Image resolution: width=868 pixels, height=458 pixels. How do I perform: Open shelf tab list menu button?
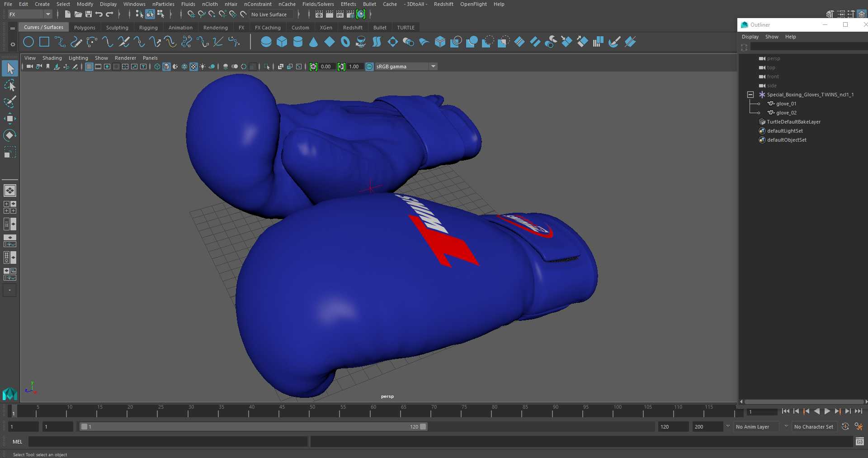[13, 28]
